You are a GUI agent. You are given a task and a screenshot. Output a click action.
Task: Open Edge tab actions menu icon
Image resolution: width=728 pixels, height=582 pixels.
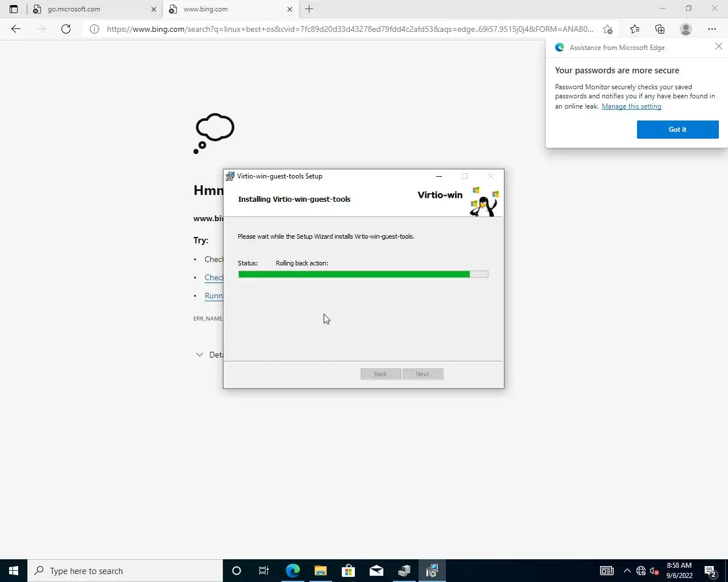[14, 9]
